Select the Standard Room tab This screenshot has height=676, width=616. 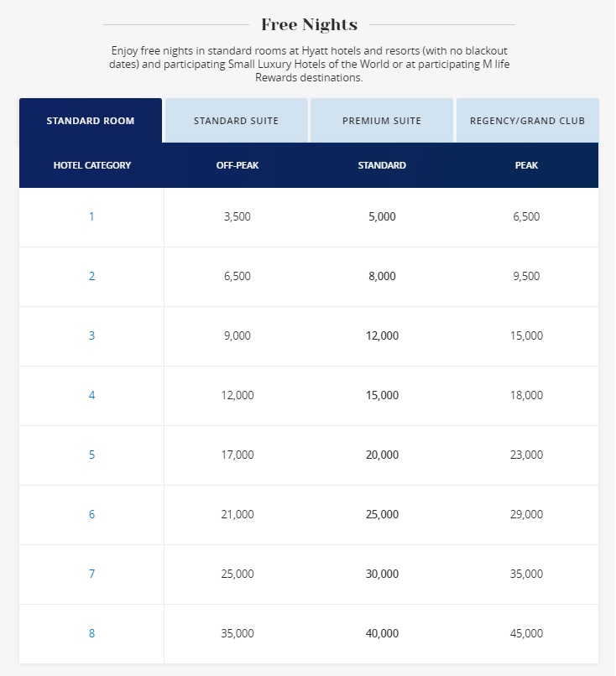[91, 121]
